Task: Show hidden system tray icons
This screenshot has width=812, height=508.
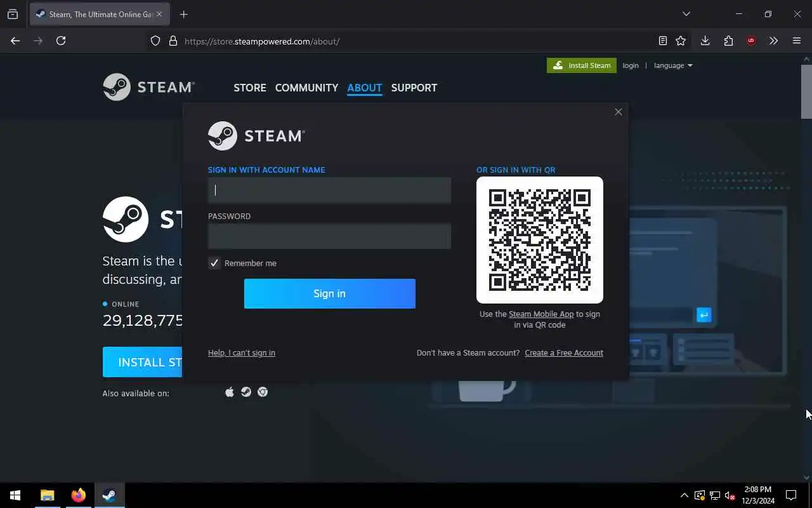Action: (x=684, y=495)
